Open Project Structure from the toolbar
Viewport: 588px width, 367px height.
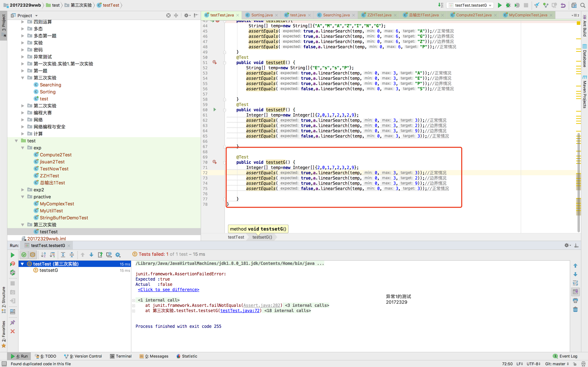[x=574, y=5]
